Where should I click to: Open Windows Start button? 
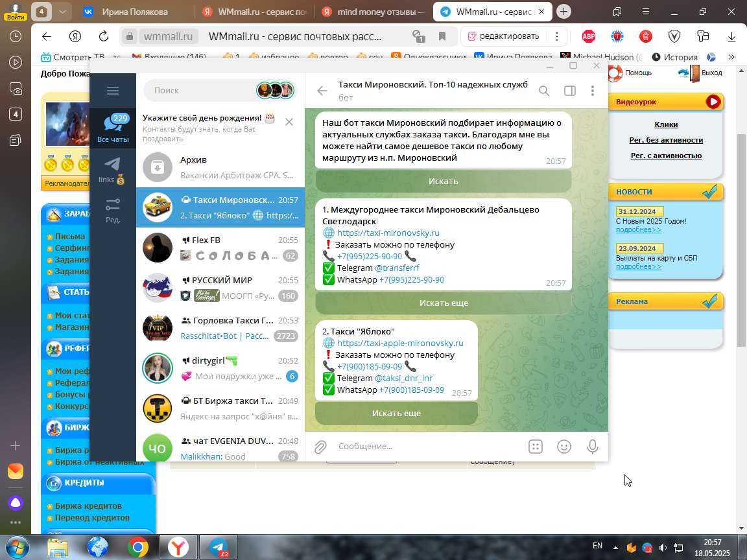pos(18,548)
